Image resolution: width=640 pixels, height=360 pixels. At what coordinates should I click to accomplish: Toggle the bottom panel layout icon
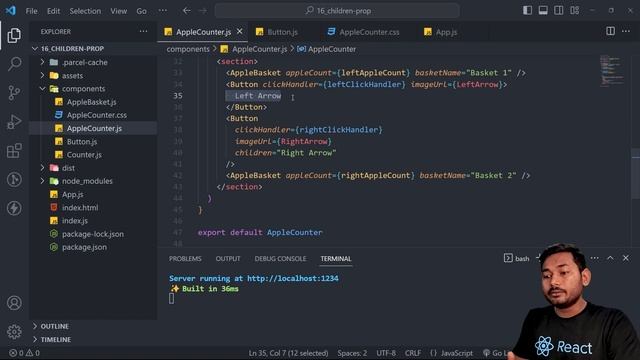pyautogui.click(x=543, y=11)
